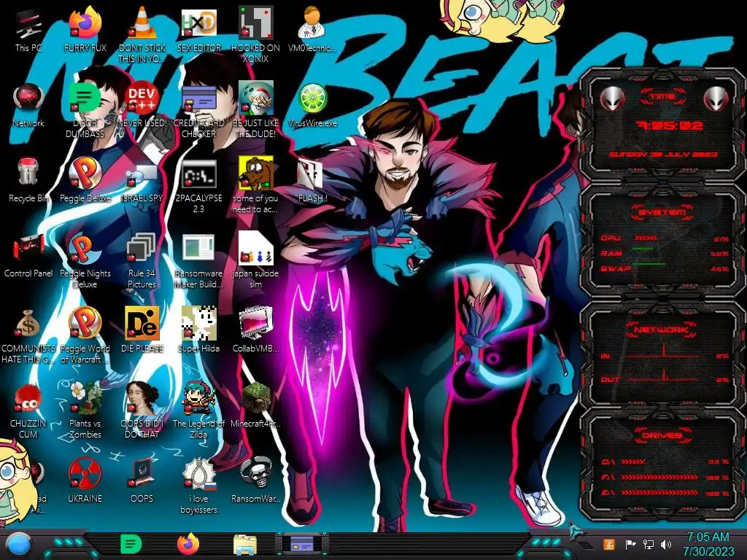Click the C:\ drive usage bar
This screenshot has height=560, width=747.
click(634, 462)
